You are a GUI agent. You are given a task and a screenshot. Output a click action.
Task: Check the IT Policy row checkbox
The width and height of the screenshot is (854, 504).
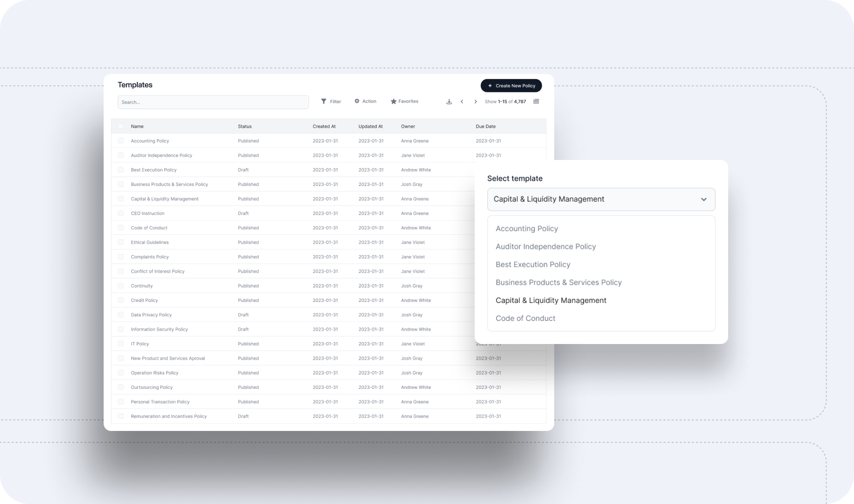pyautogui.click(x=121, y=344)
